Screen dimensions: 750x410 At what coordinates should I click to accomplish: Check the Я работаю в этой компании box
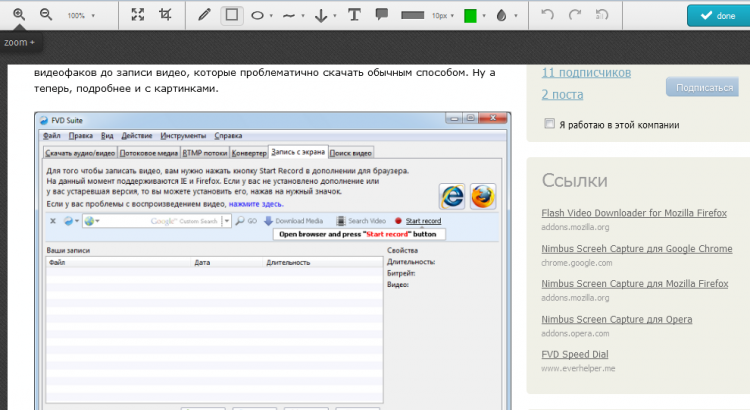(x=550, y=124)
